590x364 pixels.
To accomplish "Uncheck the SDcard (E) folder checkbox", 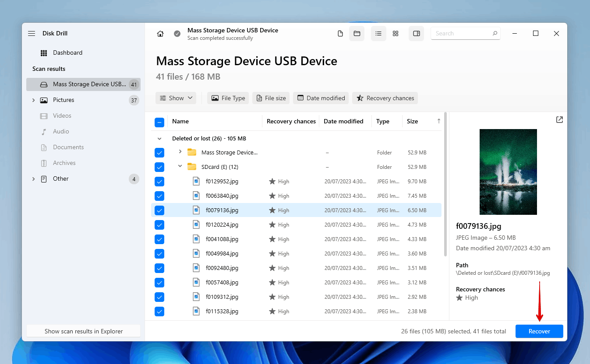I will click(159, 167).
